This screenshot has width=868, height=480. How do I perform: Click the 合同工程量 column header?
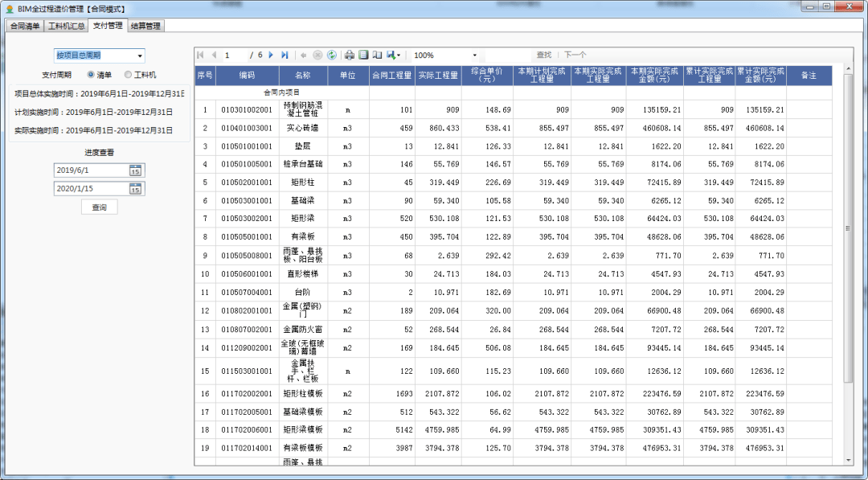tap(392, 76)
